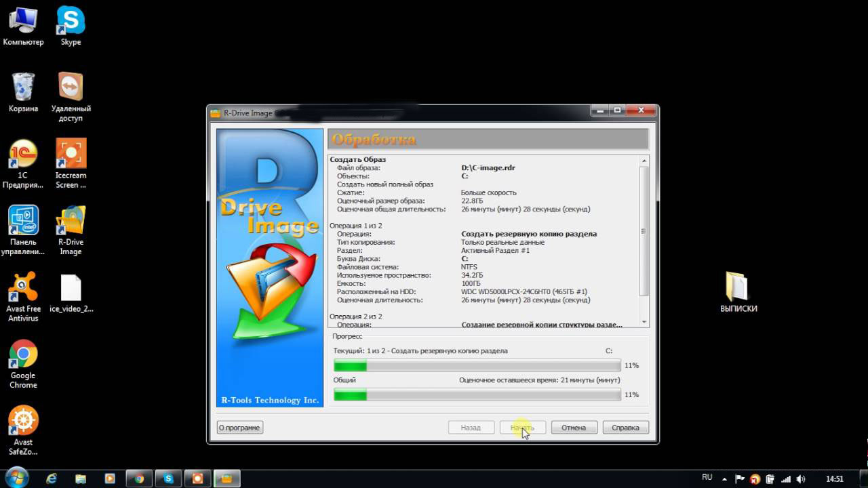Click the Активный Раздел #1 value
This screenshot has height=488, width=868.
coord(495,250)
